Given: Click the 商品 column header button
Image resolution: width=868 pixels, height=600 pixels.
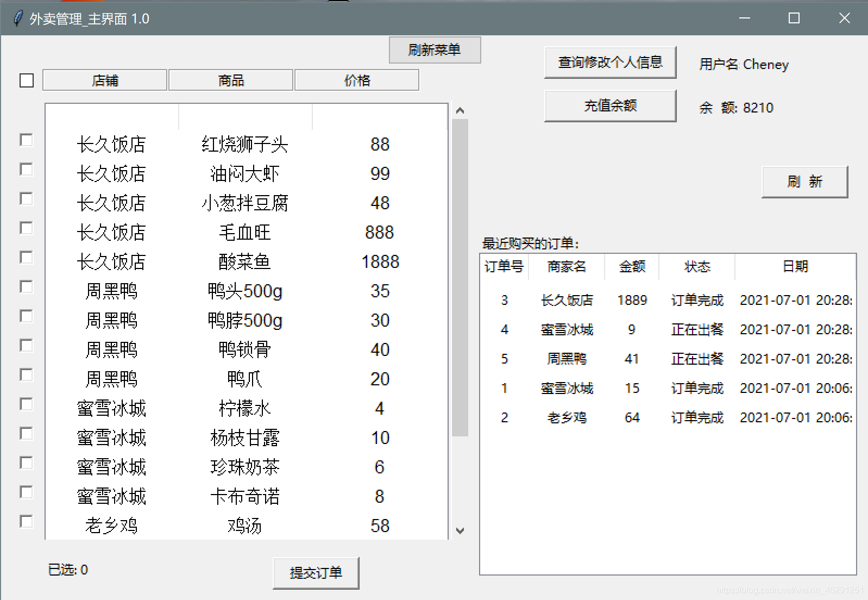Looking at the screenshot, I should pyautogui.click(x=231, y=80).
